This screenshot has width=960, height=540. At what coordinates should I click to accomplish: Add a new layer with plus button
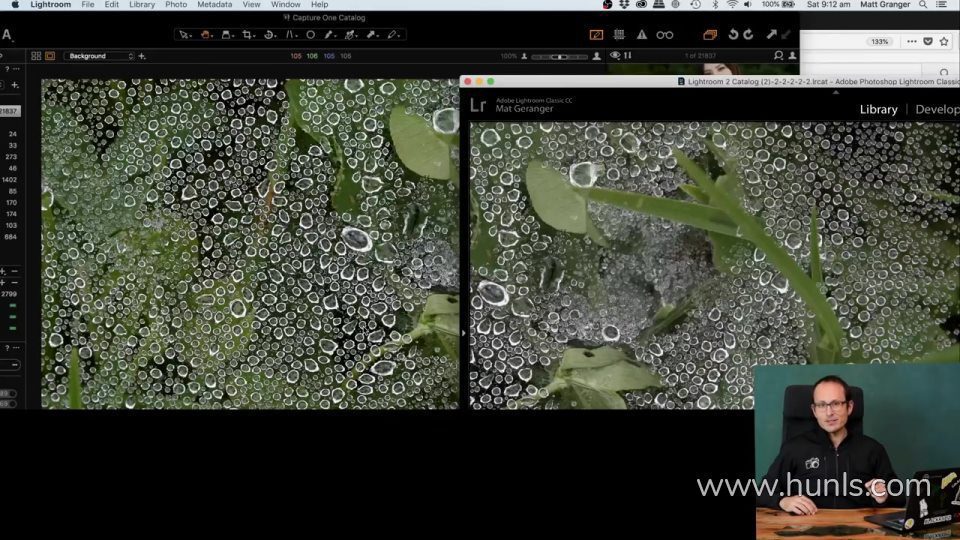142,56
